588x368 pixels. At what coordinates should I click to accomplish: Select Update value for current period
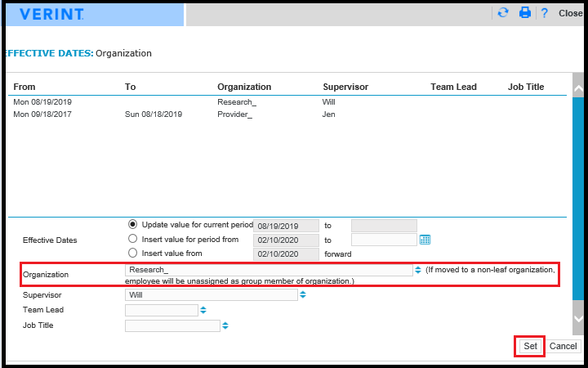click(132, 225)
